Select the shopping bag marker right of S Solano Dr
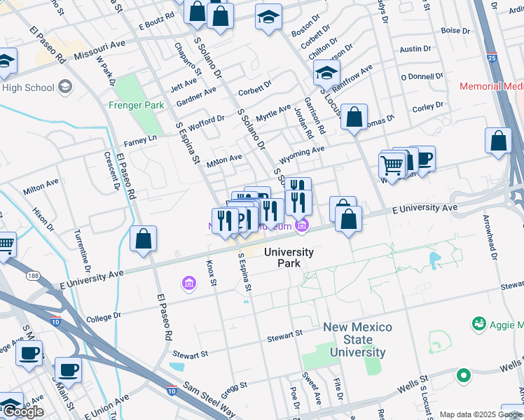Image resolution: width=524 pixels, height=420 pixels. coord(220,17)
